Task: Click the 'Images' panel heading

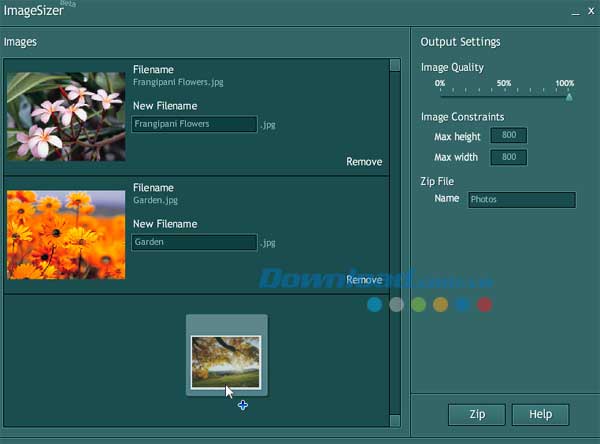Action: pyautogui.click(x=20, y=42)
